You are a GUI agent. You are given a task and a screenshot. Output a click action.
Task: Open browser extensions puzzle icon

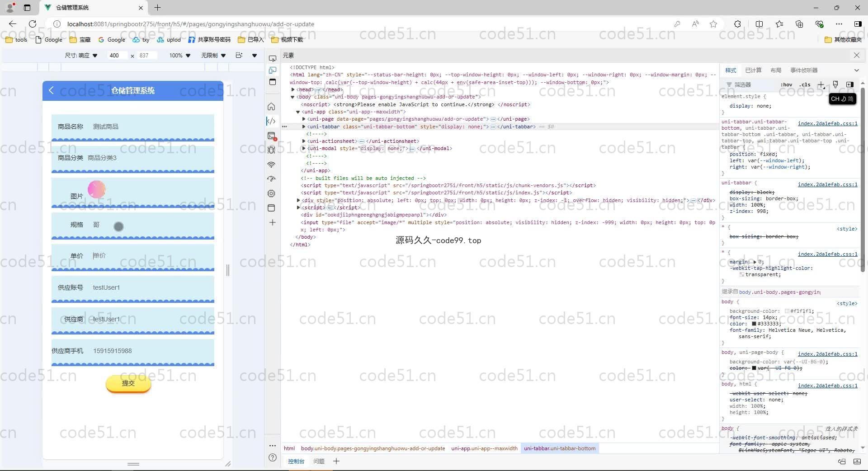coord(737,24)
